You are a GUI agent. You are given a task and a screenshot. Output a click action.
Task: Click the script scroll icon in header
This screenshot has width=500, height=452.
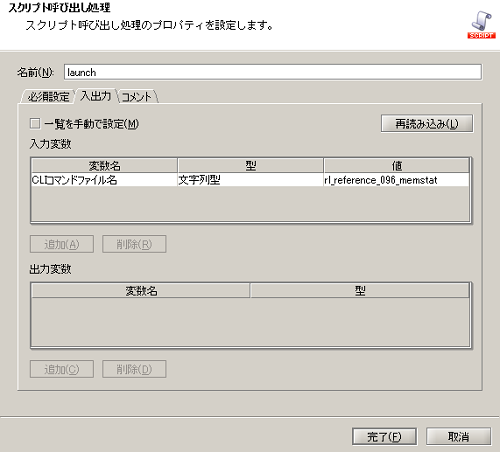481,25
